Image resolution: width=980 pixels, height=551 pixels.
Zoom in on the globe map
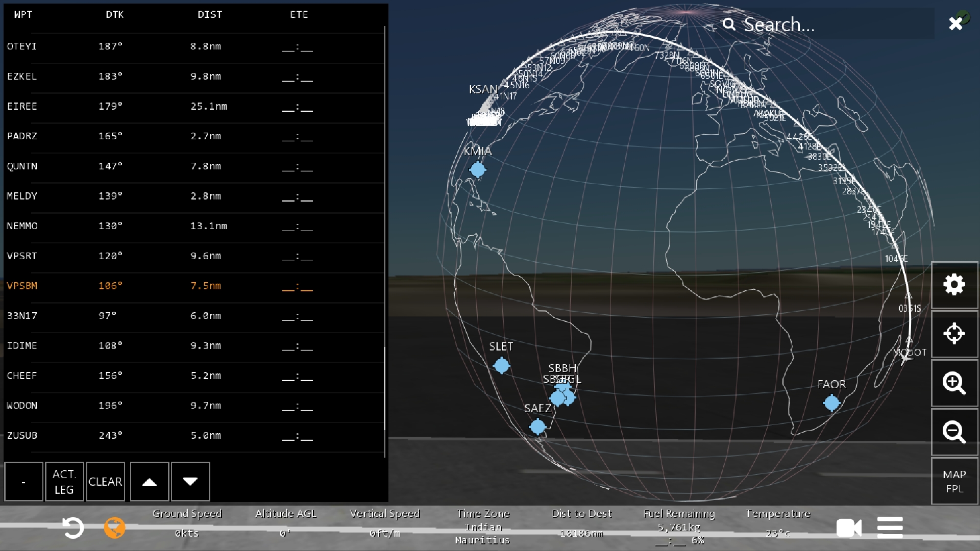pos(954,383)
